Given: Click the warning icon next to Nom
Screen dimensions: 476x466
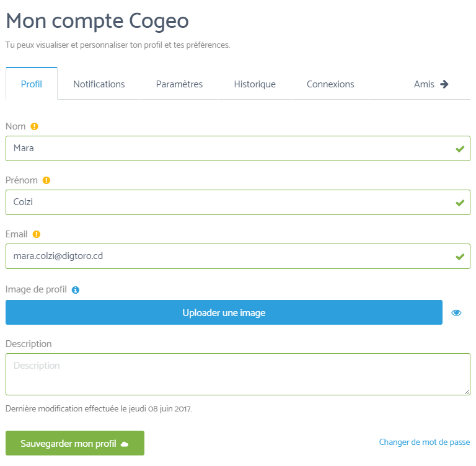Looking at the screenshot, I should point(34,126).
